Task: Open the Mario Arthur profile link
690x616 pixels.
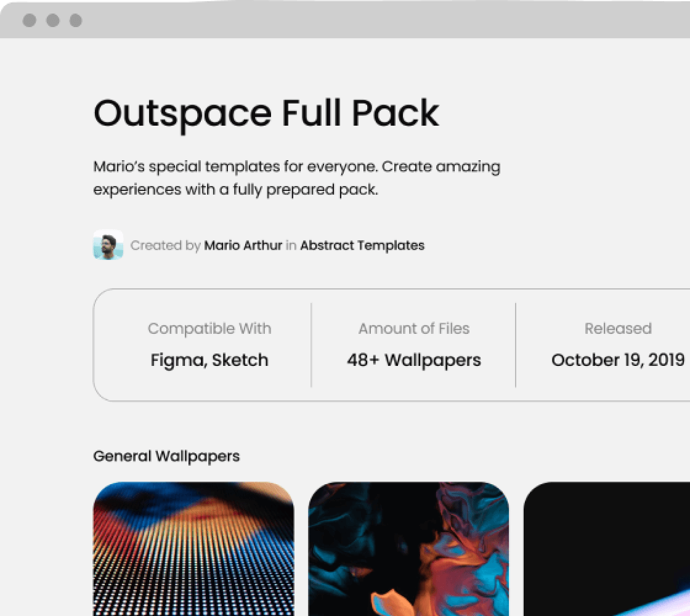Action: (x=243, y=245)
